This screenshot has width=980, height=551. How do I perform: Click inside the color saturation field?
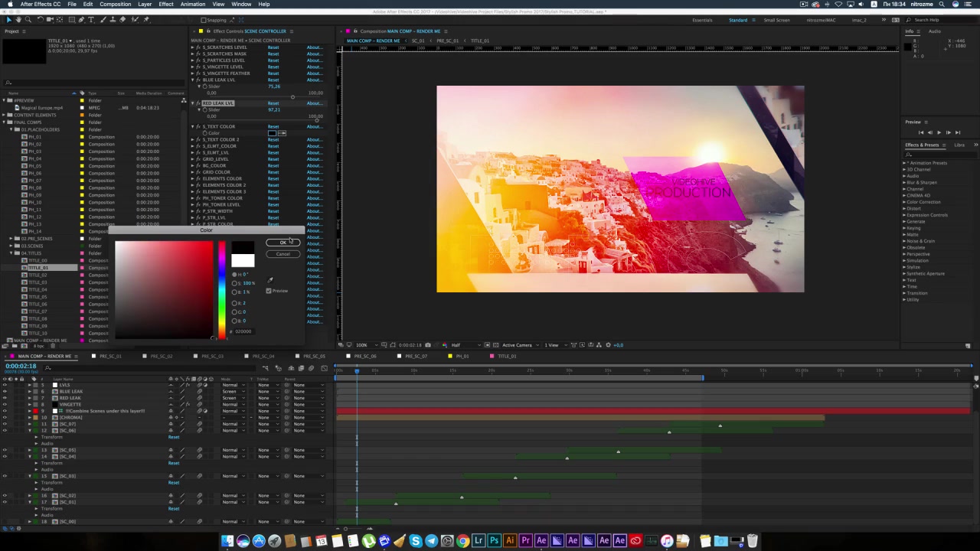pos(164,291)
